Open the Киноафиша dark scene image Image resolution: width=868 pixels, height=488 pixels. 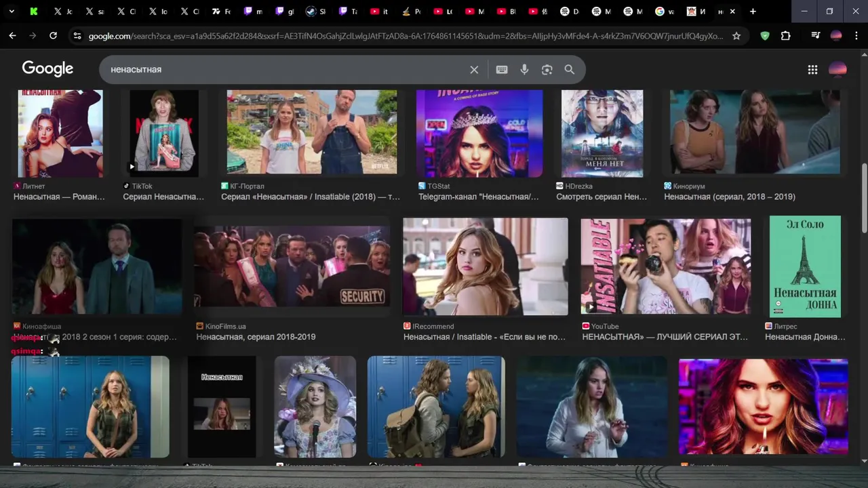97,266
